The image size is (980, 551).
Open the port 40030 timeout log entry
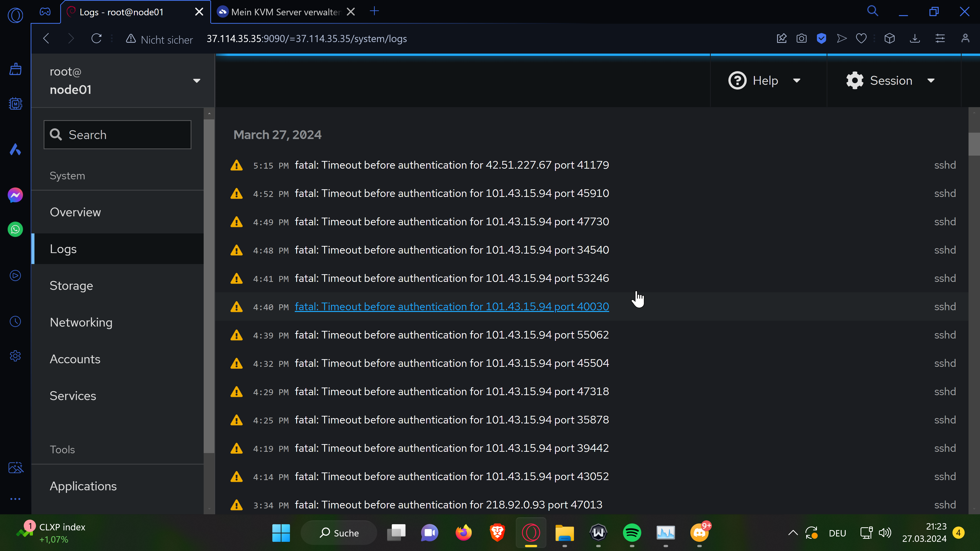pos(451,306)
